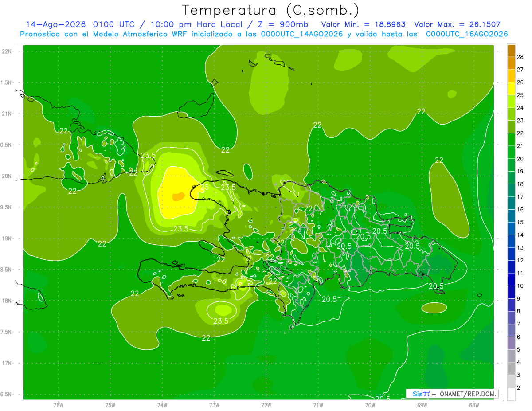Click legend scale value "13"
532x411 pixels.
(520, 248)
